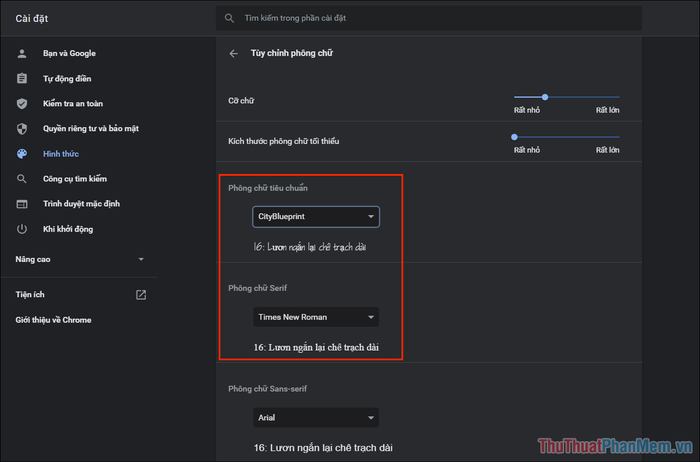
Task: Click the Phông chữ Serif label
Action: (258, 288)
